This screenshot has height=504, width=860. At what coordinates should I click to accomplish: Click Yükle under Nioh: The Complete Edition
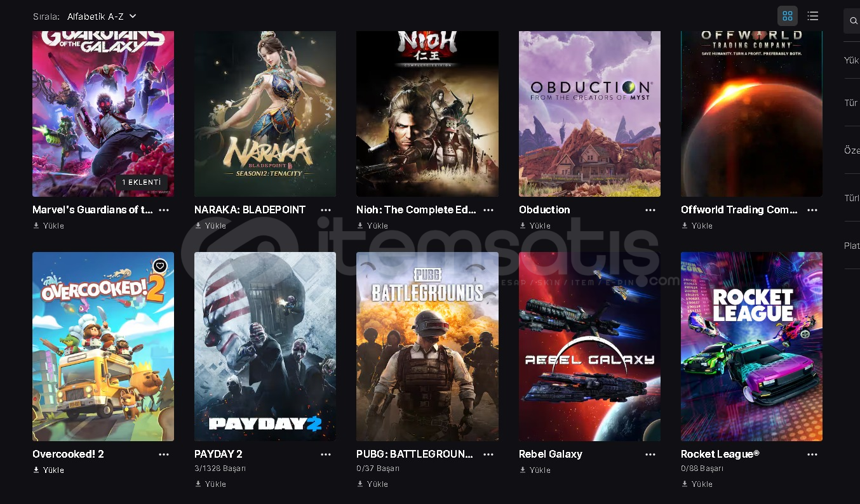tap(372, 226)
